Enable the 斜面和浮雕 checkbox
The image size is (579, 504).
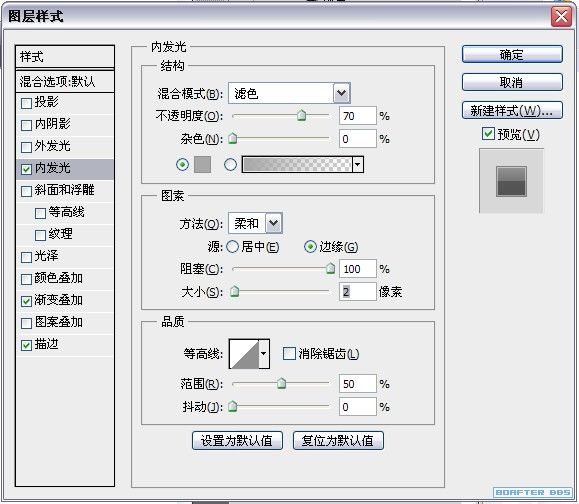[x=27, y=191]
